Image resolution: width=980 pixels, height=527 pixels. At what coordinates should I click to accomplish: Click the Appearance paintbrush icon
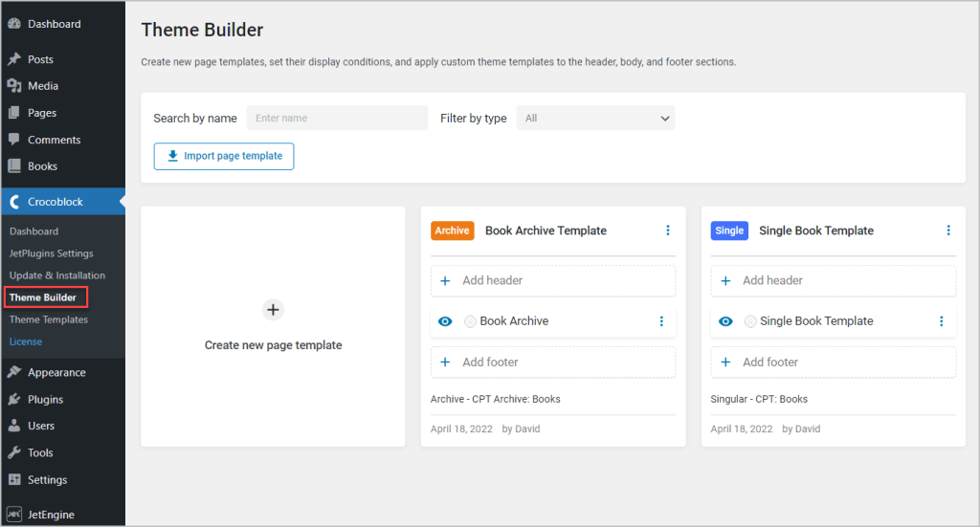coord(13,372)
